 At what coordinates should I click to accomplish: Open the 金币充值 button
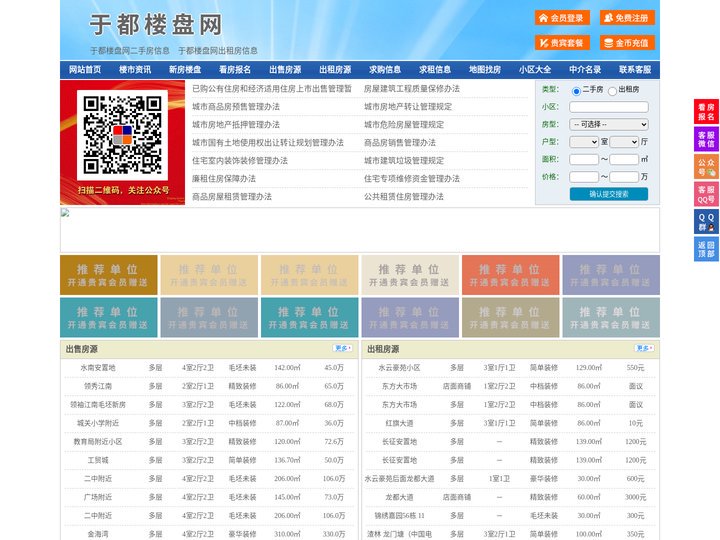pyautogui.click(x=627, y=43)
